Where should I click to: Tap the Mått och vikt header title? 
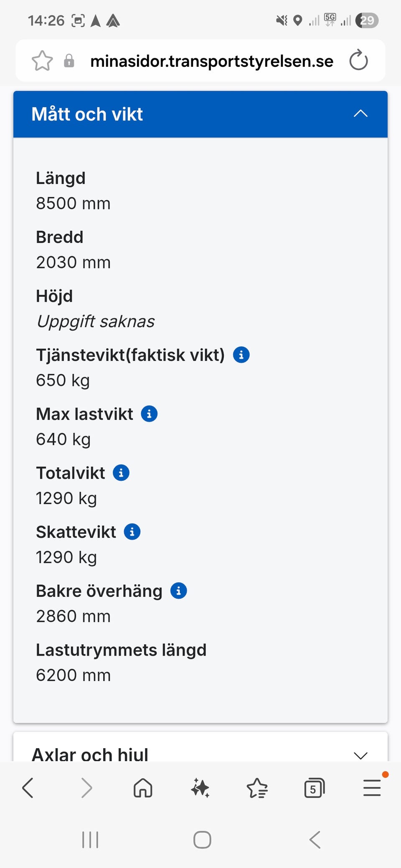pos(87,114)
